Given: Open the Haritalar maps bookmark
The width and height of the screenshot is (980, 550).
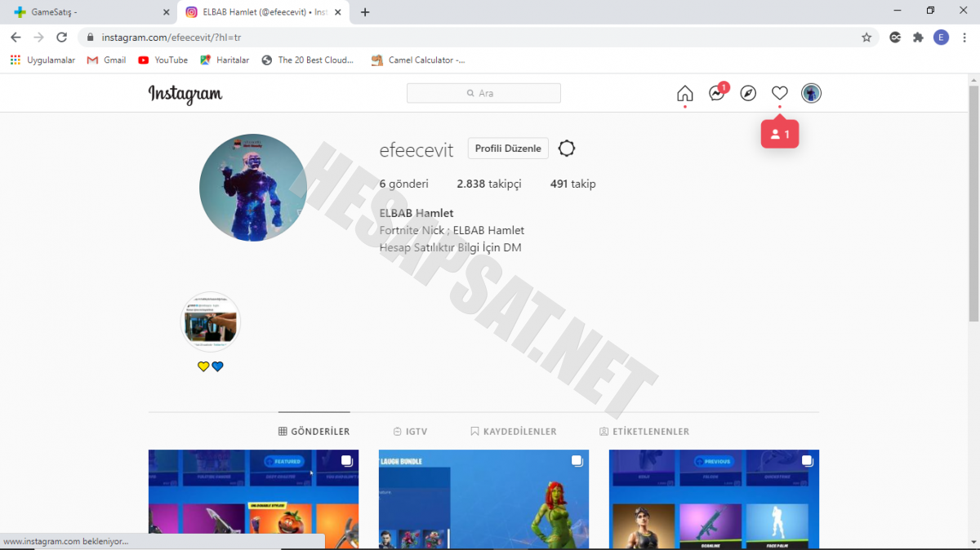Looking at the screenshot, I should (225, 60).
